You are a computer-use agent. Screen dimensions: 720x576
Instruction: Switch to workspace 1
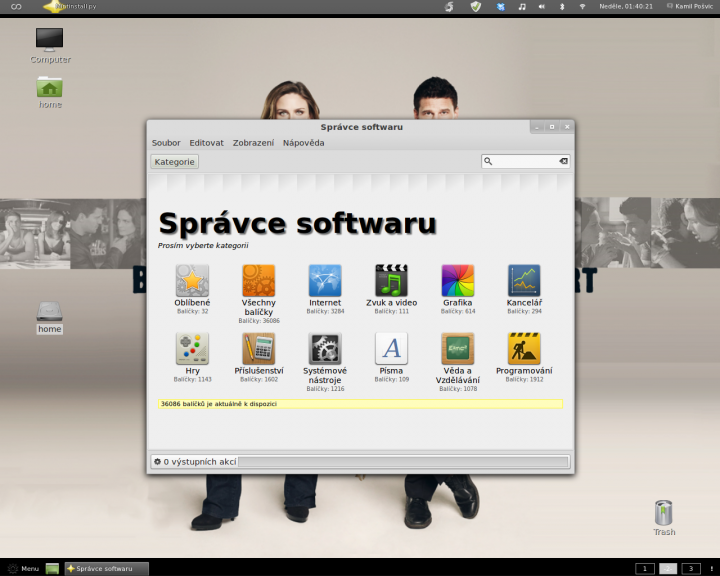pyautogui.click(x=645, y=569)
